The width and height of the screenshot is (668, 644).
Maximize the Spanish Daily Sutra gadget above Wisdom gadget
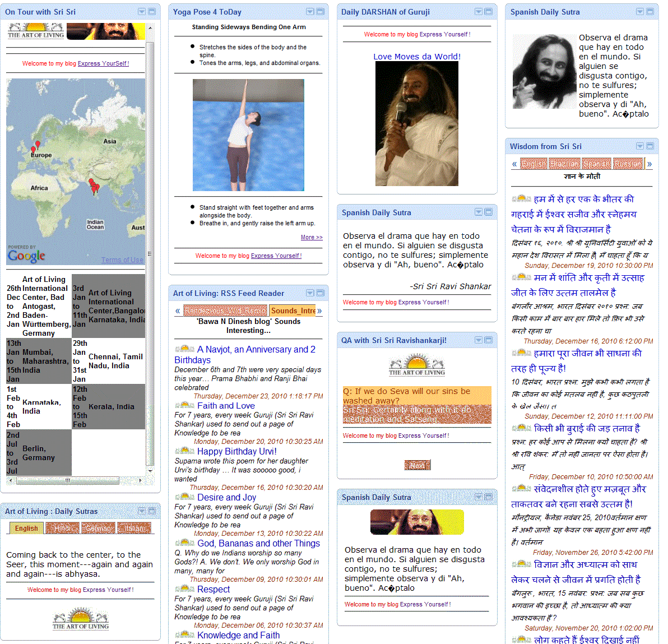tap(650, 12)
